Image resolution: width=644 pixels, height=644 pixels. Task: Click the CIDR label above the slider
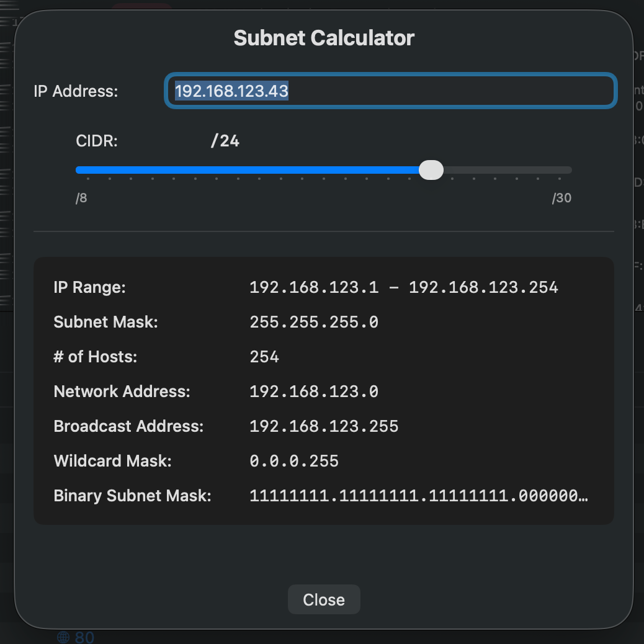[x=97, y=141]
